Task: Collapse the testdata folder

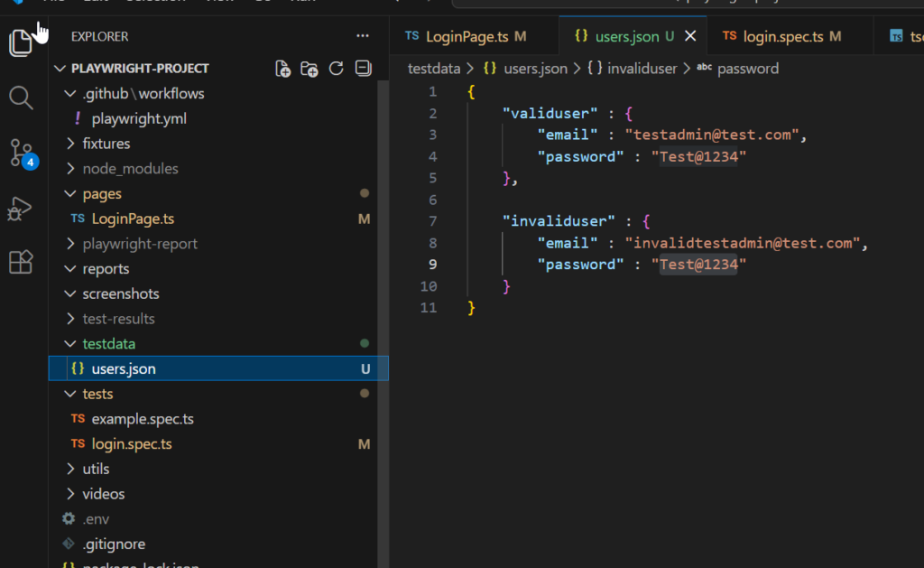Action: [108, 344]
